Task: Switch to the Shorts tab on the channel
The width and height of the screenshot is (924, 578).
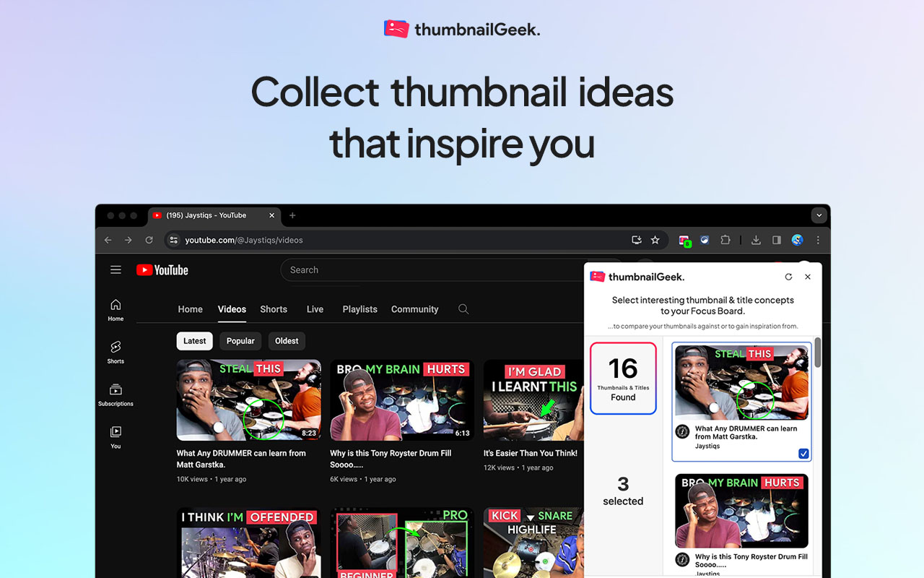Action: pos(274,309)
